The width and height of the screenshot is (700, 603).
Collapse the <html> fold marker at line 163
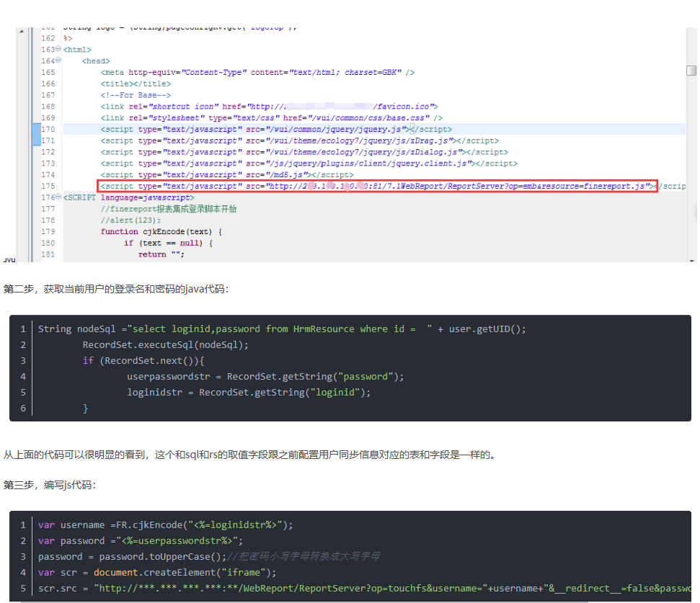(58, 49)
